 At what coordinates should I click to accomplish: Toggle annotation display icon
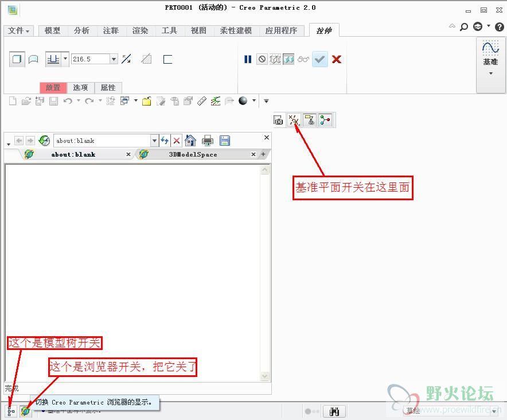(x=310, y=120)
